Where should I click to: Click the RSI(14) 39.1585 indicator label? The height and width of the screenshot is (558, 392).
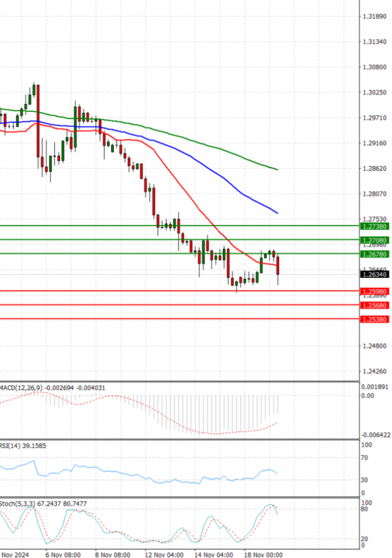click(23, 445)
